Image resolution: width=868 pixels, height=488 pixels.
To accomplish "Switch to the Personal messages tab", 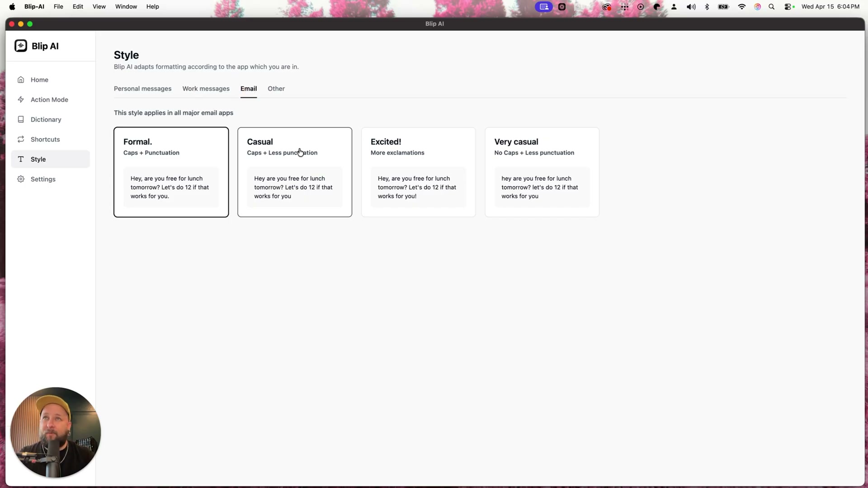I will coord(142,89).
